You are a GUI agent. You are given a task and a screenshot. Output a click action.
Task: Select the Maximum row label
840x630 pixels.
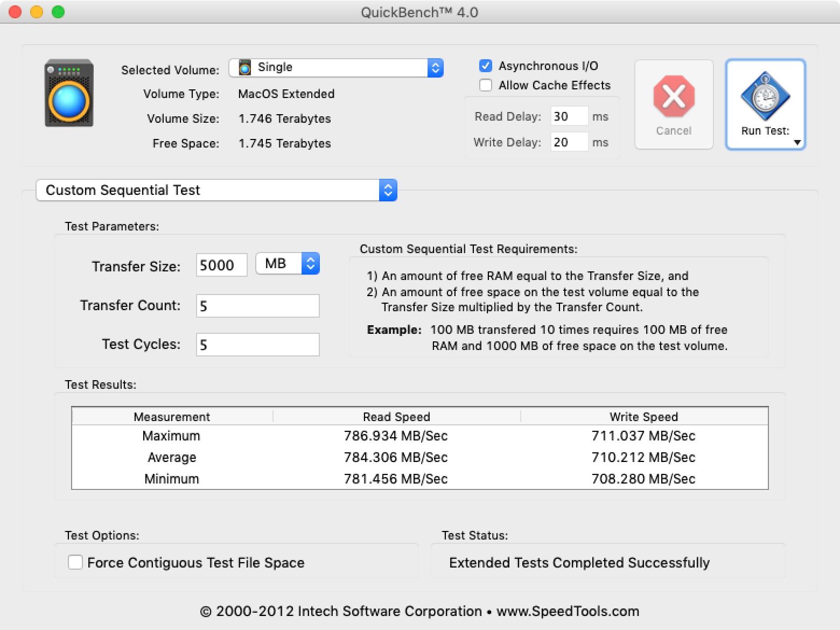pos(171,436)
